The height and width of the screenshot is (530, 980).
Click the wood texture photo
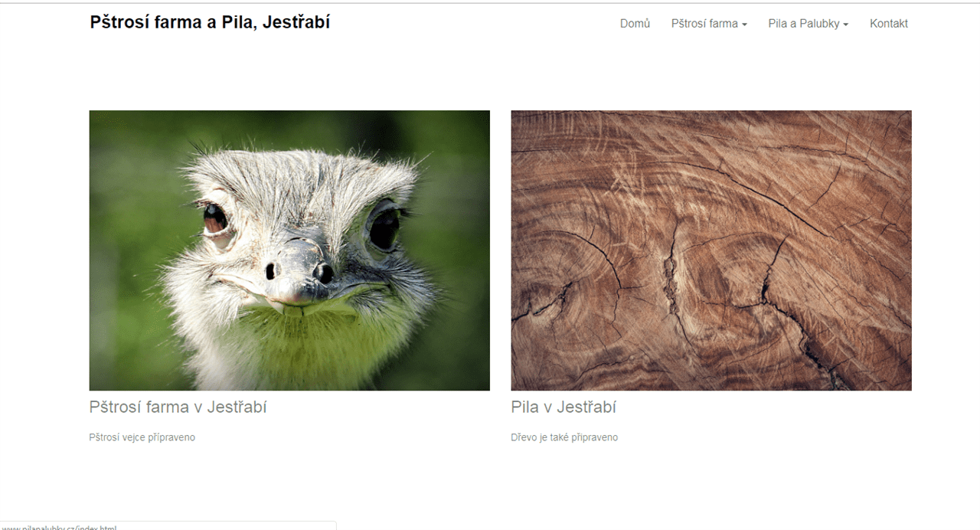click(x=711, y=250)
